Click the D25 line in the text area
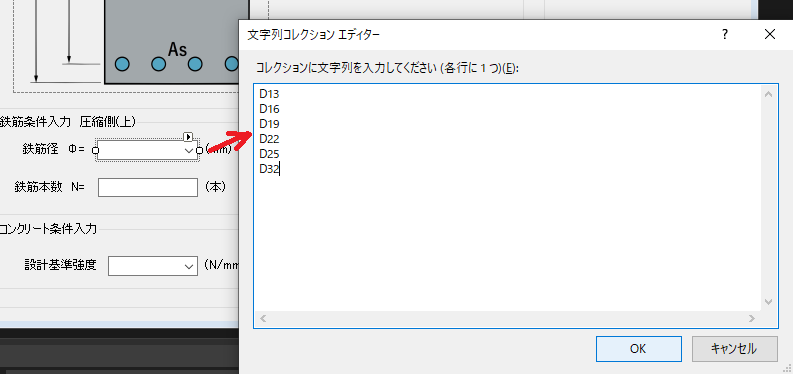The width and height of the screenshot is (793, 374). pyautogui.click(x=269, y=154)
